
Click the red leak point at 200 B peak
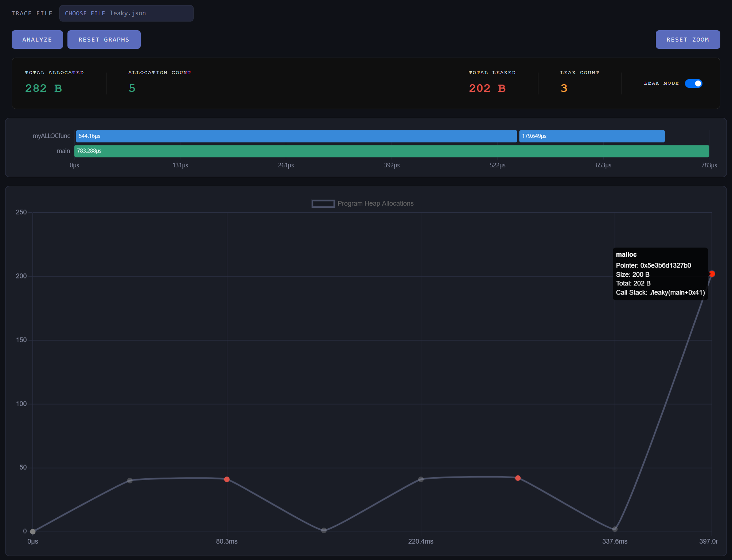[712, 274]
